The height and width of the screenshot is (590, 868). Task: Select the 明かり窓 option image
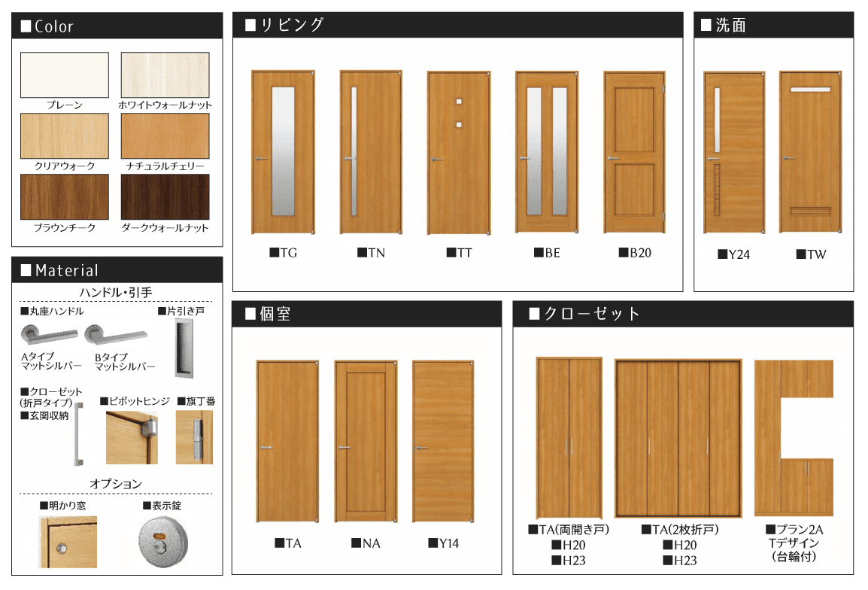[x=68, y=542]
